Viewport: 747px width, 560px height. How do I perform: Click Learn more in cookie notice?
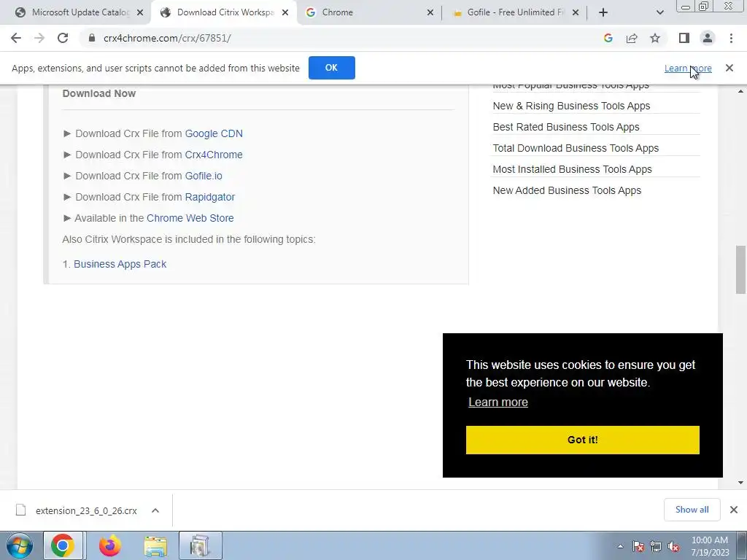click(498, 402)
